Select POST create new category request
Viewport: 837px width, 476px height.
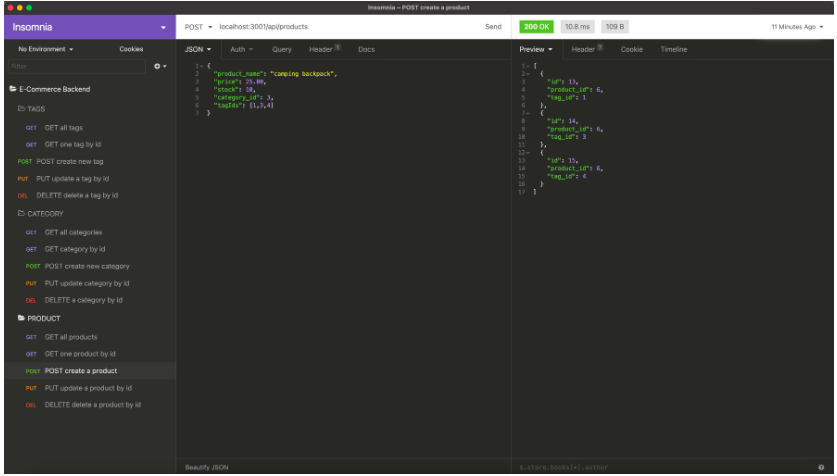[87, 266]
